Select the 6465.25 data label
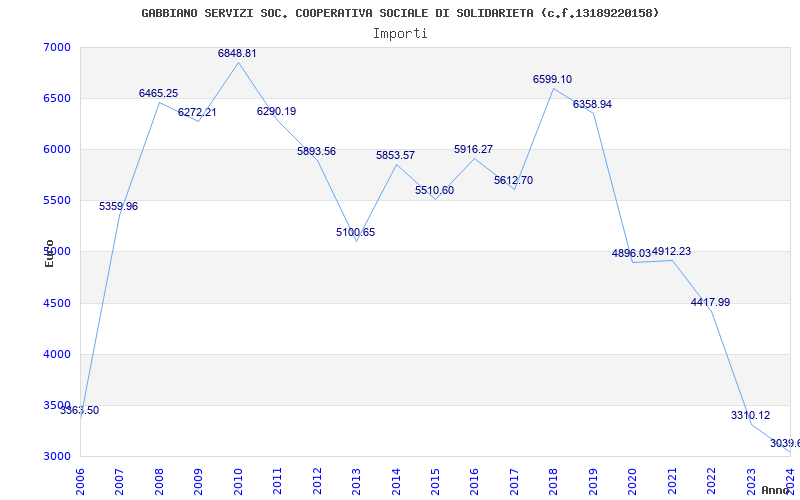Viewport: 800px width, 500px height. [x=159, y=93]
